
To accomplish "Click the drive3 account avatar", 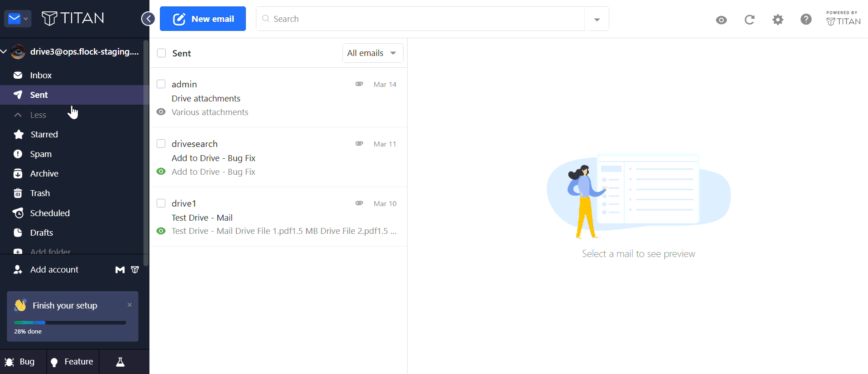I will 18,51.
